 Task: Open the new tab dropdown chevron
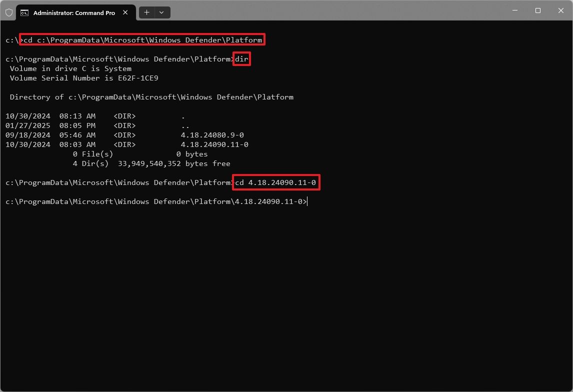[161, 12]
